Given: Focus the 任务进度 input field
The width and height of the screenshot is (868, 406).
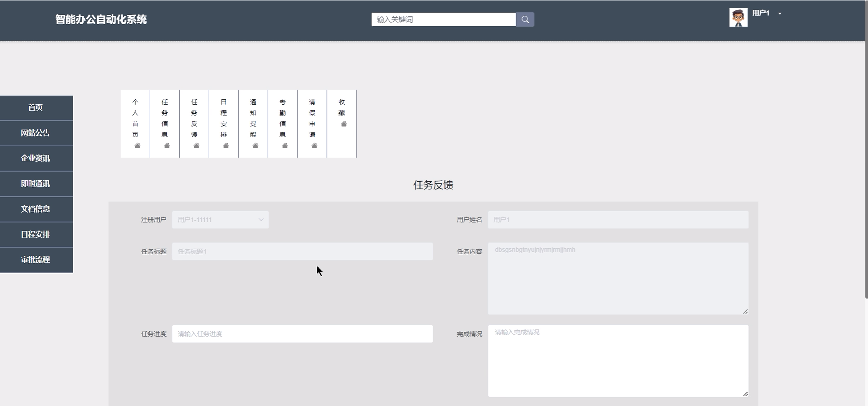Looking at the screenshot, I should coord(302,334).
